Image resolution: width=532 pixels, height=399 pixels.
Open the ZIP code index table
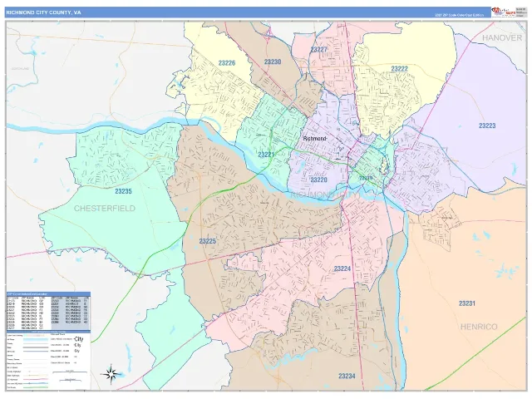pyautogui.click(x=48, y=311)
